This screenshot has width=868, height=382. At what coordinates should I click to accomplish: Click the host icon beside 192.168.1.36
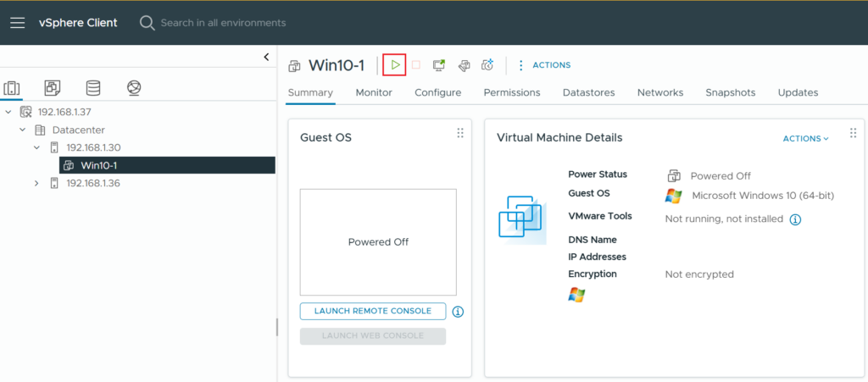coord(54,183)
